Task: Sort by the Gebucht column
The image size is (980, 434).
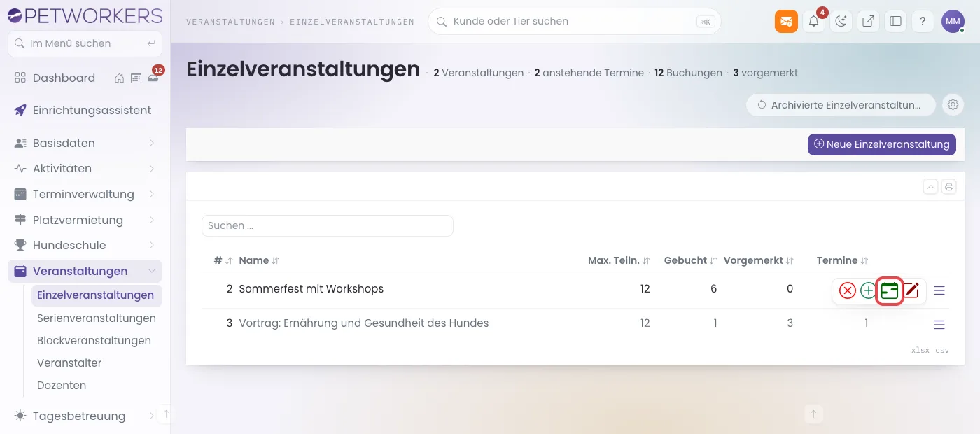Action: point(690,260)
